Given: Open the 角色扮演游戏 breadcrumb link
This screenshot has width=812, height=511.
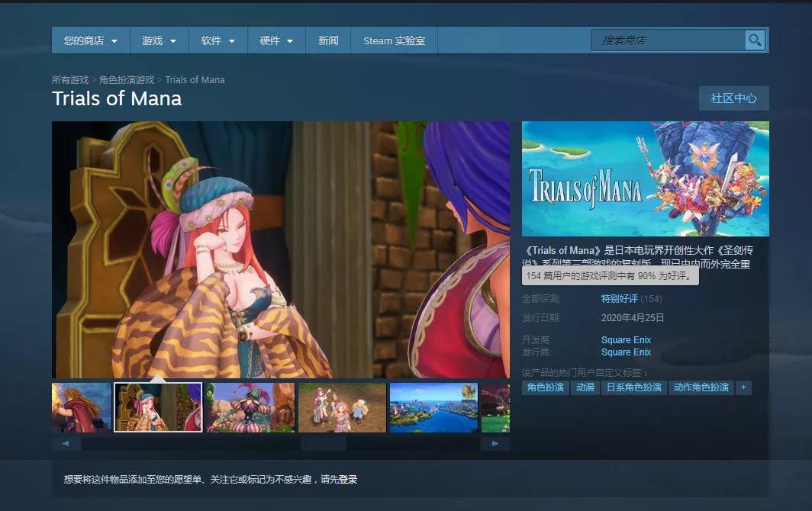Looking at the screenshot, I should pyautogui.click(x=127, y=80).
